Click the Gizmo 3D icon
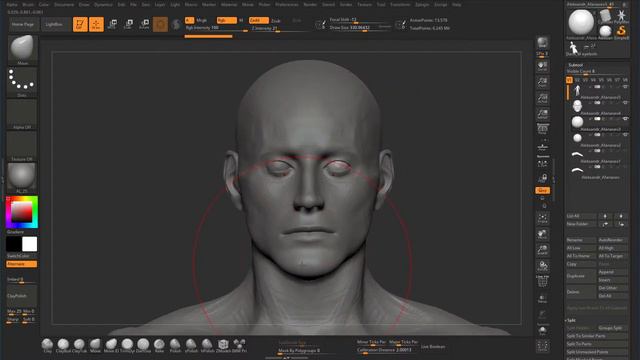The width and height of the screenshot is (640, 360). [160, 24]
